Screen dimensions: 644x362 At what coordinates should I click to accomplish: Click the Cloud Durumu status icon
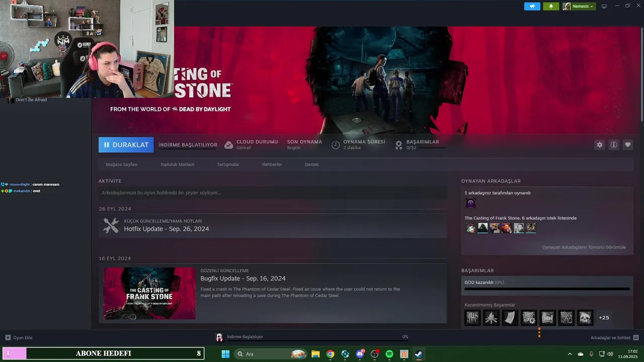click(228, 145)
